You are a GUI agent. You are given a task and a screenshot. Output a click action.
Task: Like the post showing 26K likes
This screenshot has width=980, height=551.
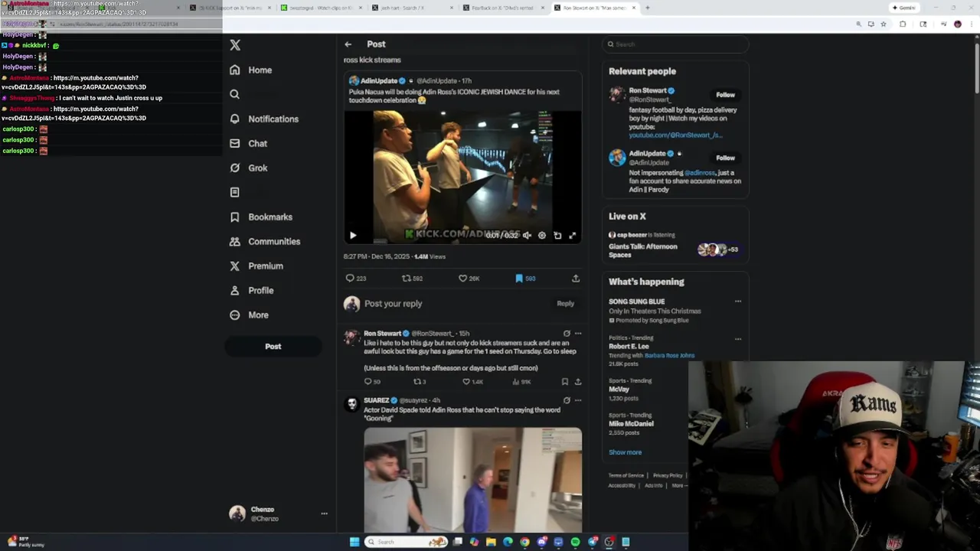pyautogui.click(x=469, y=279)
